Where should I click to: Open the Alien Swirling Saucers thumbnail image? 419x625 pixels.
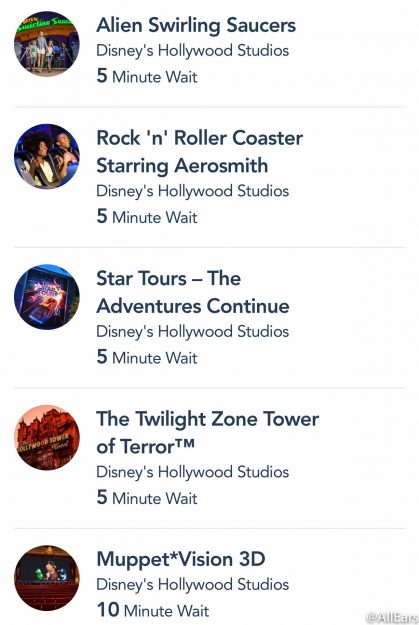47,44
